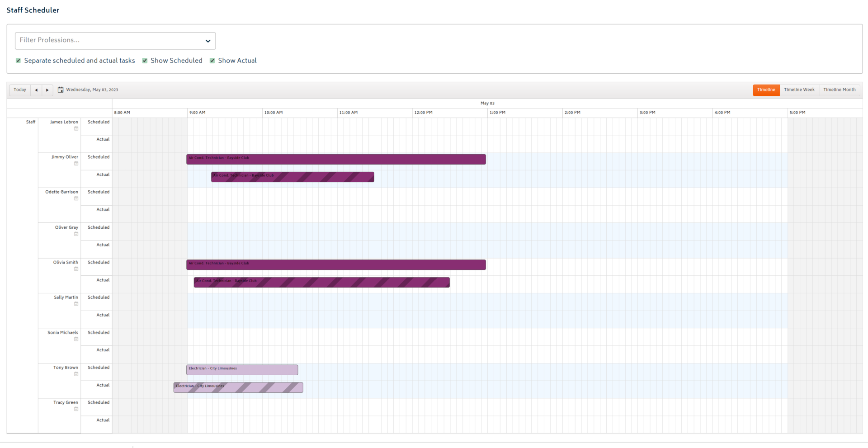
Task: Toggle the Show Scheduled checkbox
Action: click(145, 61)
